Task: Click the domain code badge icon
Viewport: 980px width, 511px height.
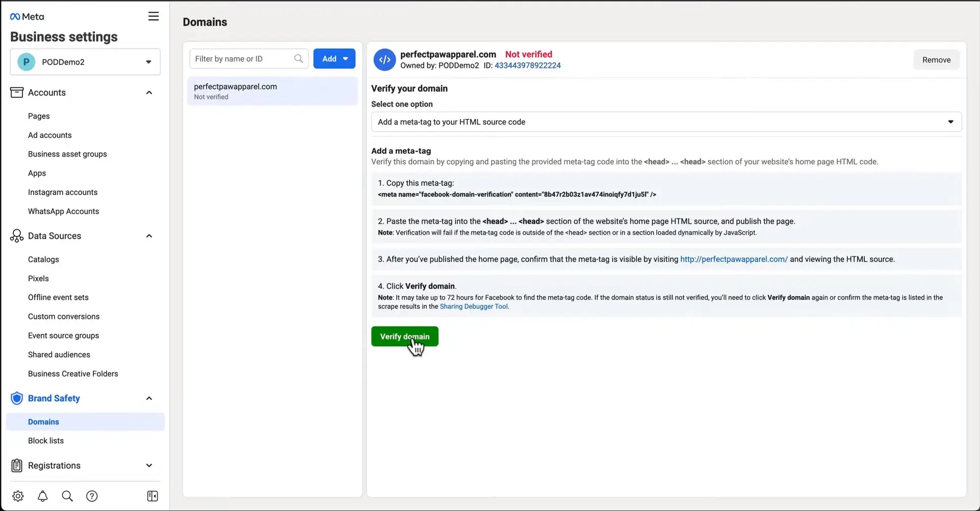Action: tap(385, 60)
